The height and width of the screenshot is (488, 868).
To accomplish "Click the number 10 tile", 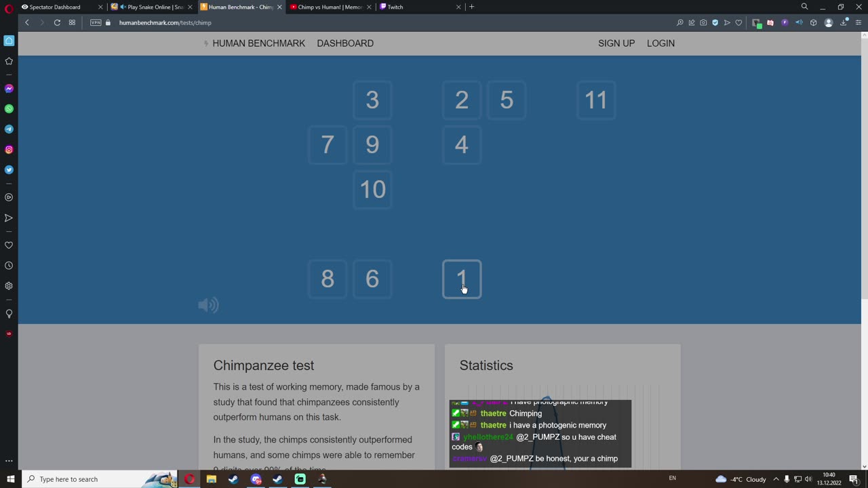I will click(372, 190).
